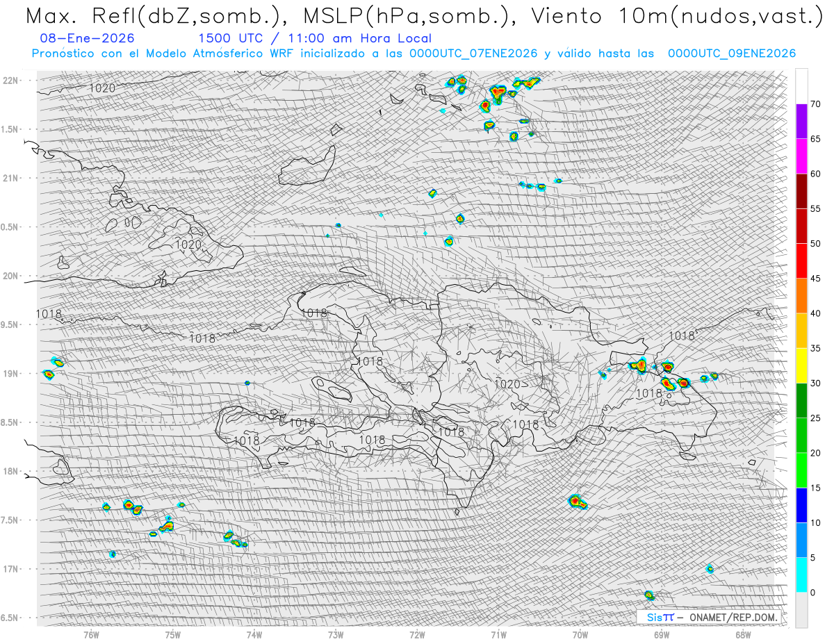The height and width of the screenshot is (644, 834).
Task: Select the orange 40–45 dBZ legend segment
Action: coord(801,296)
